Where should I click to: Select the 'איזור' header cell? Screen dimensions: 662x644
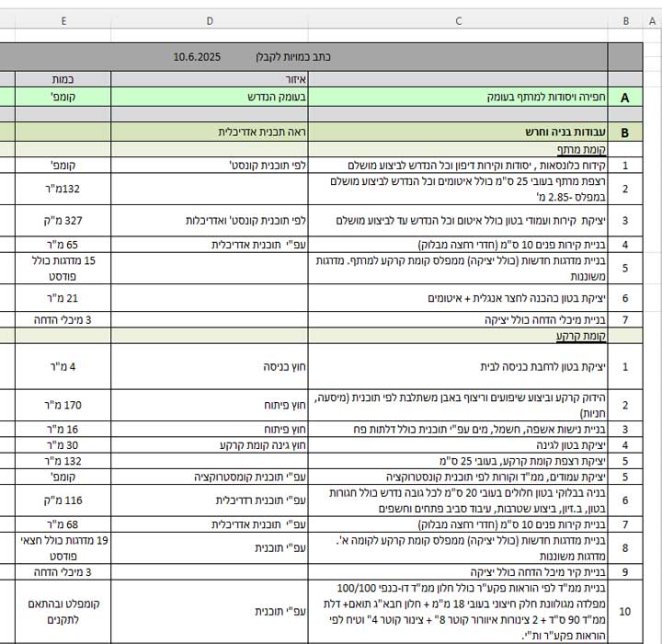click(x=210, y=80)
